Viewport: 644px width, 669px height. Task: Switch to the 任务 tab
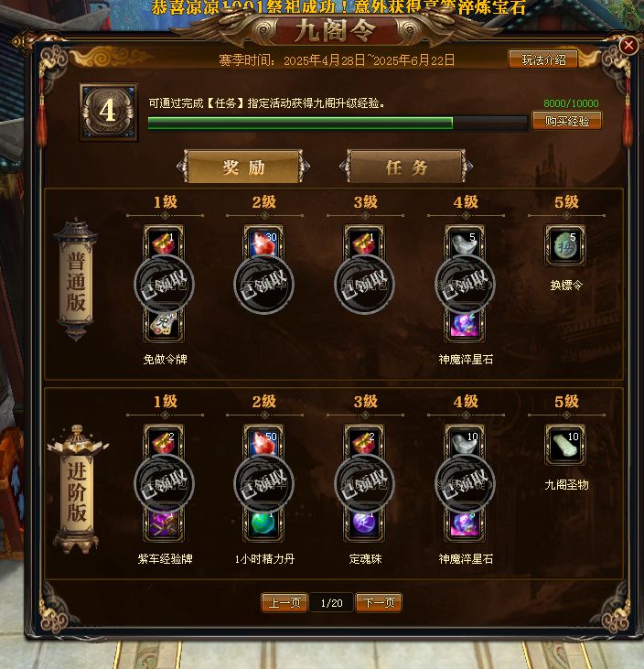click(406, 167)
